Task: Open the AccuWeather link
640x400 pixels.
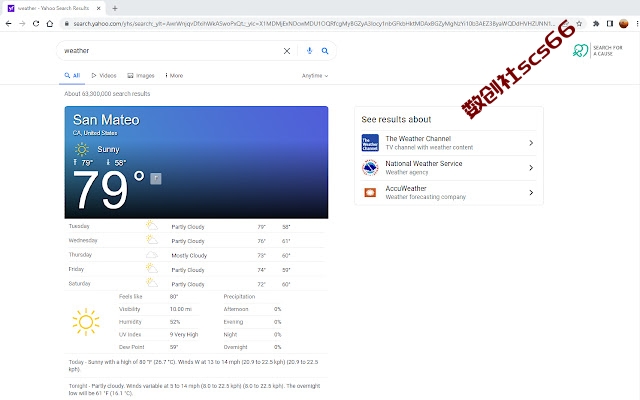Action: tap(406, 188)
